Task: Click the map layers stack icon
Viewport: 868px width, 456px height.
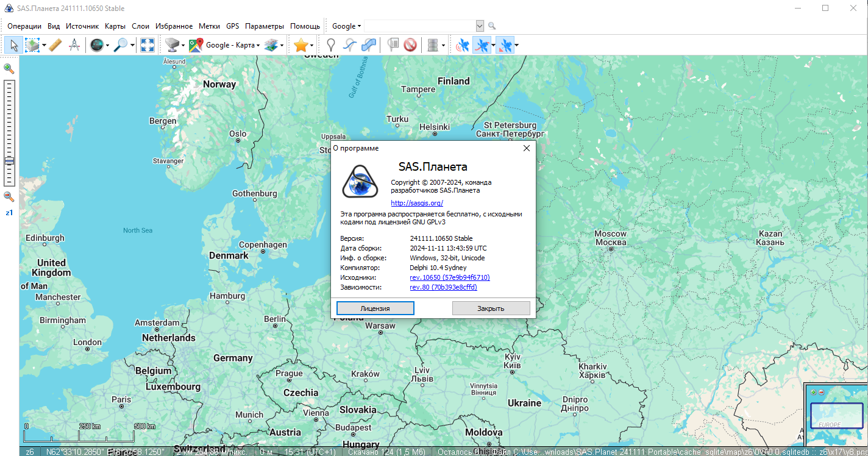Action: pos(271,45)
